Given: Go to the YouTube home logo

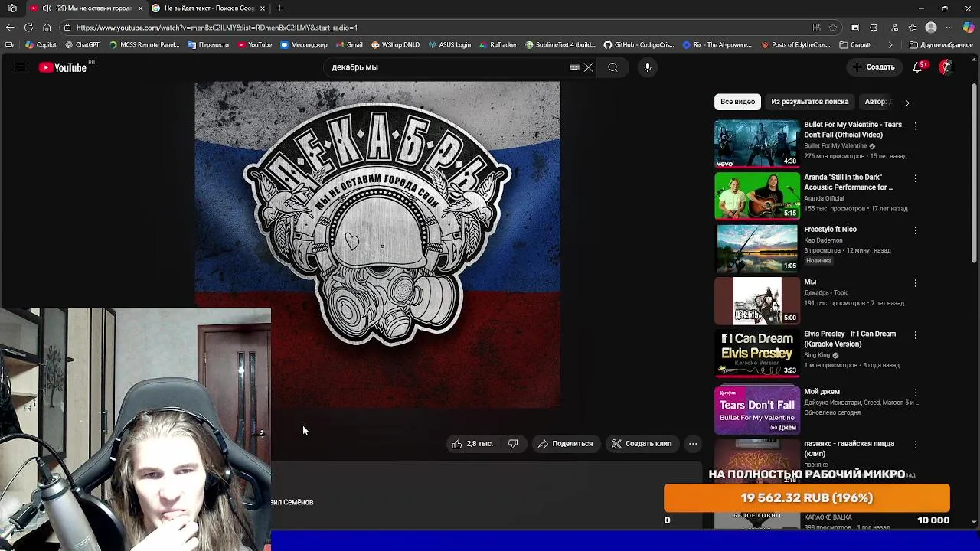Looking at the screenshot, I should tap(63, 67).
